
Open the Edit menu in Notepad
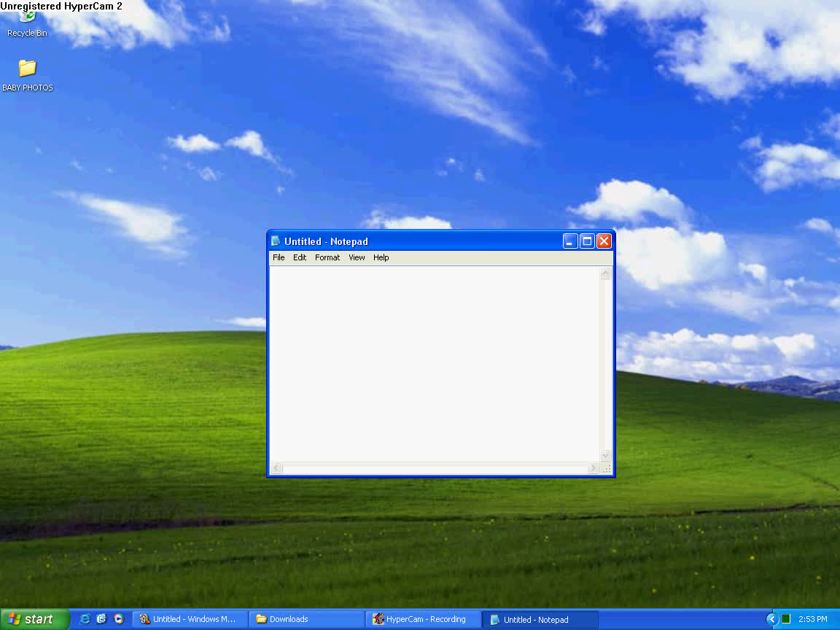[300, 257]
